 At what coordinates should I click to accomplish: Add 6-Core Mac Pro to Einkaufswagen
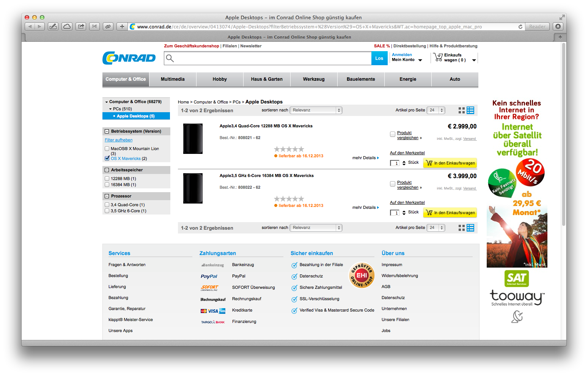tap(450, 213)
